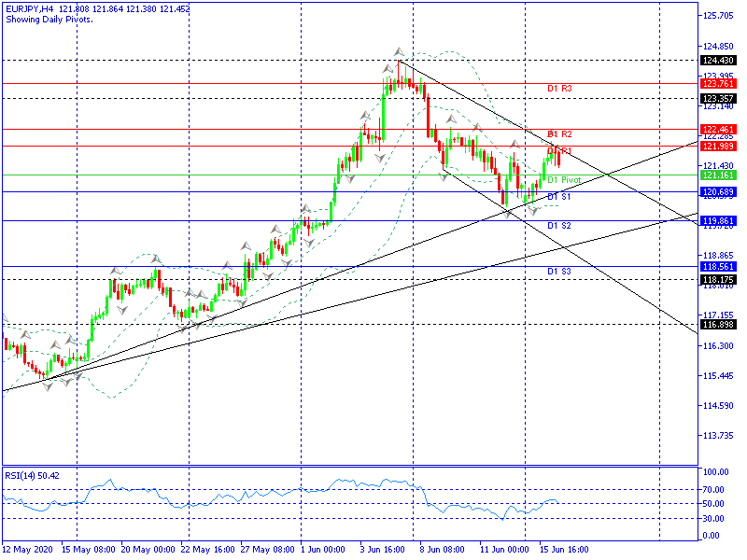This screenshot has width=747, height=560.
Task: Select the red 122.461 price tag
Action: 716,130
